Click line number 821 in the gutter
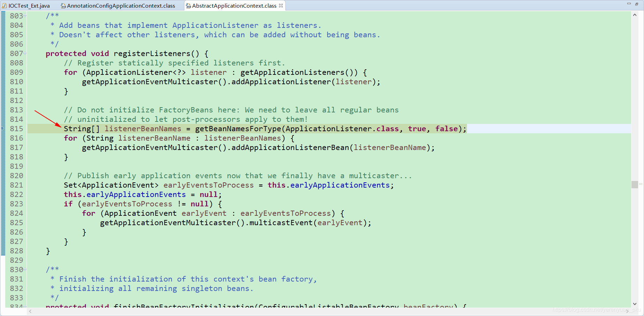The width and height of the screenshot is (644, 316). coord(16,185)
